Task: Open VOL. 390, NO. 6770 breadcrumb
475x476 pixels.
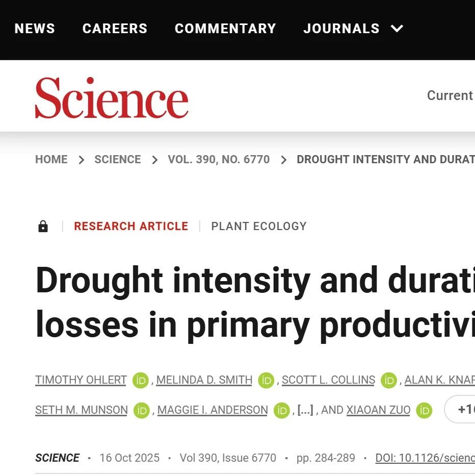Action: [219, 159]
